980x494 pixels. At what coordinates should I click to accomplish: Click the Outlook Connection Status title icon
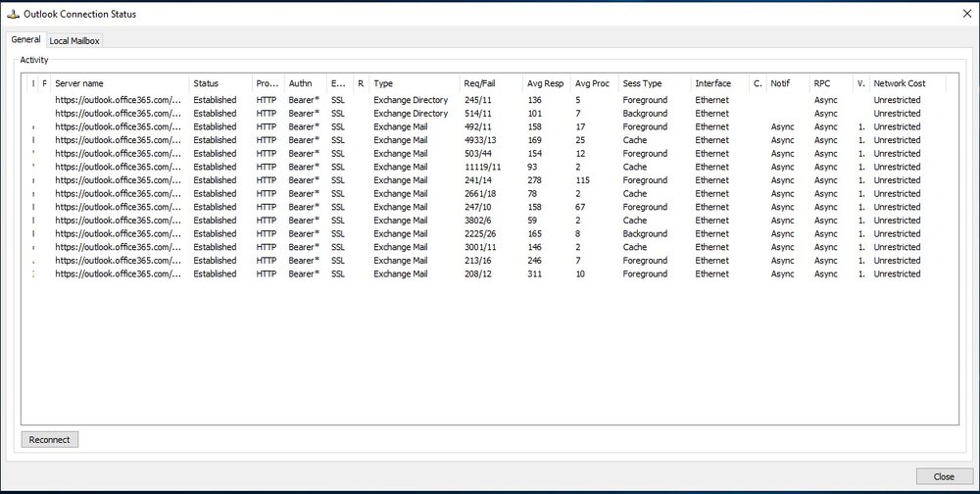click(x=13, y=14)
